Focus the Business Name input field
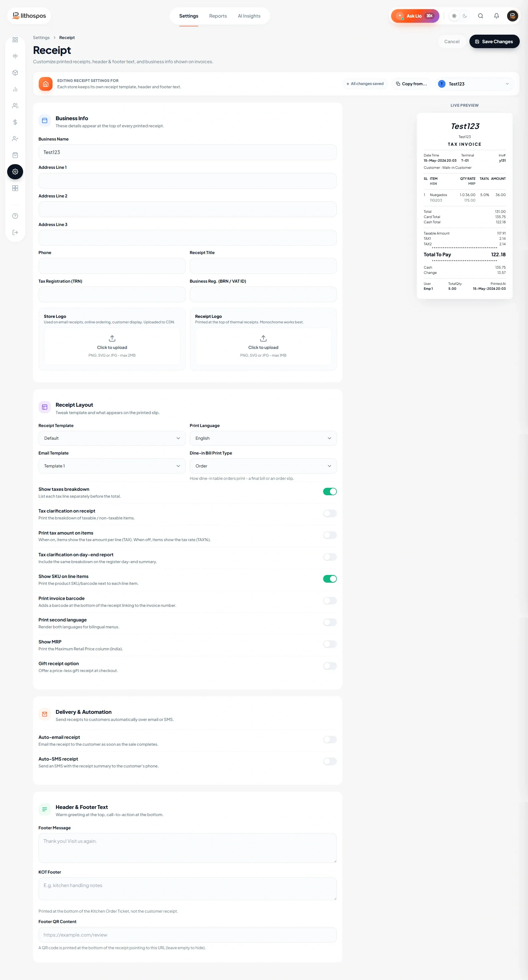Screen dimensions: 528x980 (188, 152)
